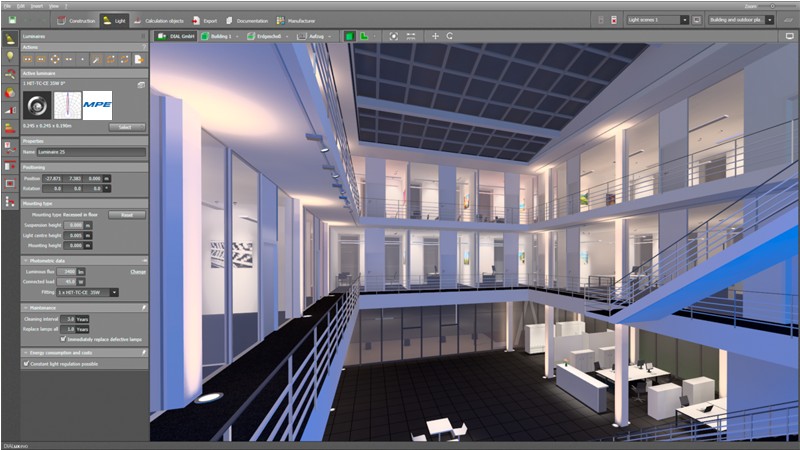Image resolution: width=800 pixels, height=450 pixels.
Task: Click the green save icon in toolbar
Action: coord(12,19)
